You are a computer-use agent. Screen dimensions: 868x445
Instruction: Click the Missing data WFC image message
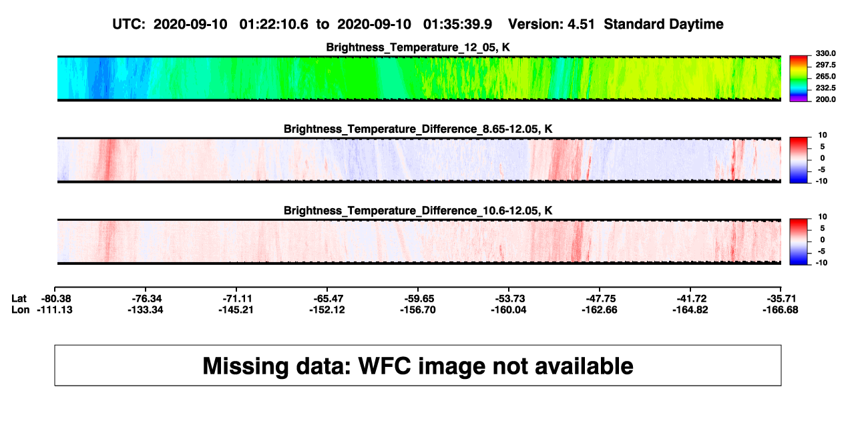418,366
